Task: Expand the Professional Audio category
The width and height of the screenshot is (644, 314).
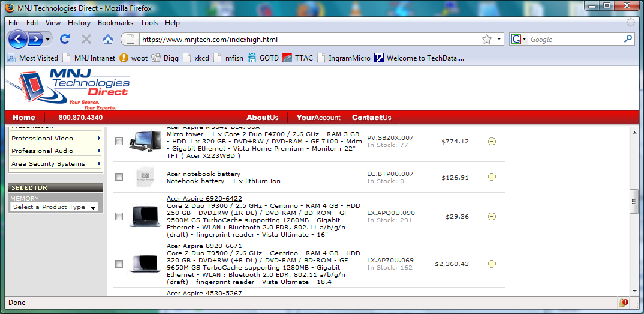Action: 55,151
